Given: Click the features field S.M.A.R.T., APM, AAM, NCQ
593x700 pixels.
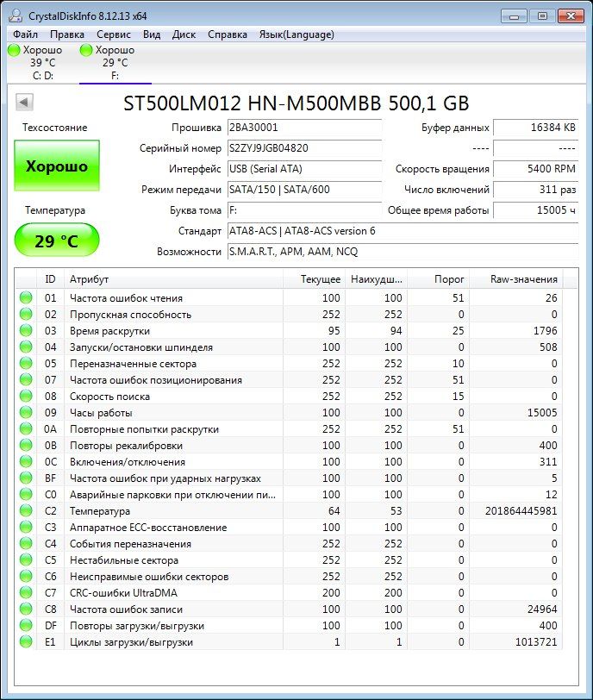Looking at the screenshot, I should (403, 252).
